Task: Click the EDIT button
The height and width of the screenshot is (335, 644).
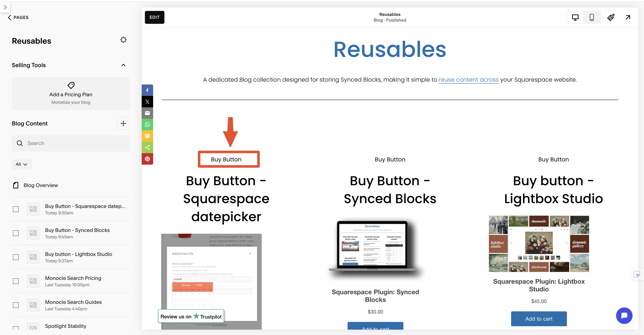Action: pos(155,17)
